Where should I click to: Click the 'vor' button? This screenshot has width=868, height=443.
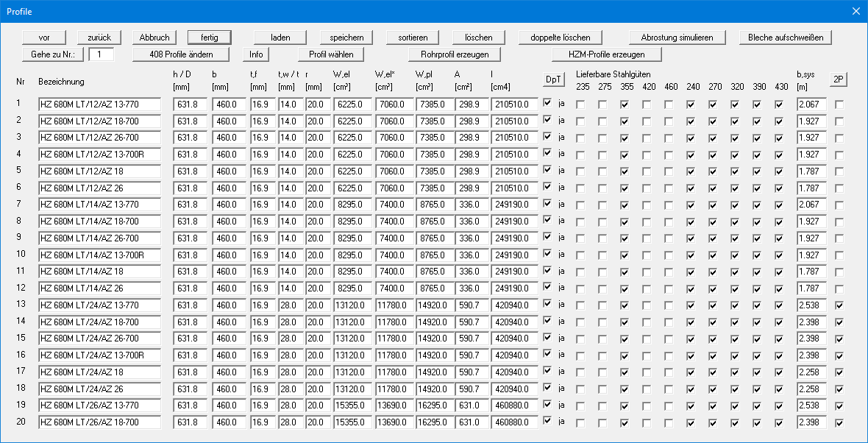(44, 38)
